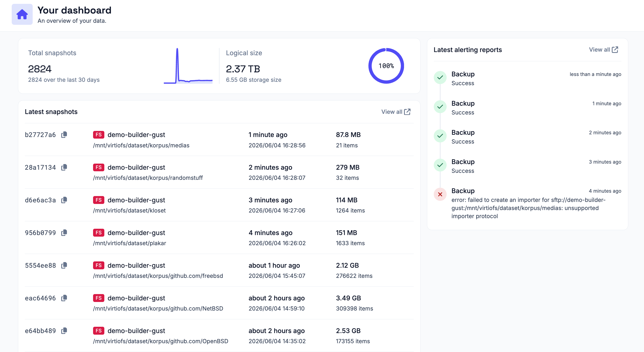The height and width of the screenshot is (352, 644).
Task: Click the total snapshots sparkline chart
Action: click(x=188, y=66)
